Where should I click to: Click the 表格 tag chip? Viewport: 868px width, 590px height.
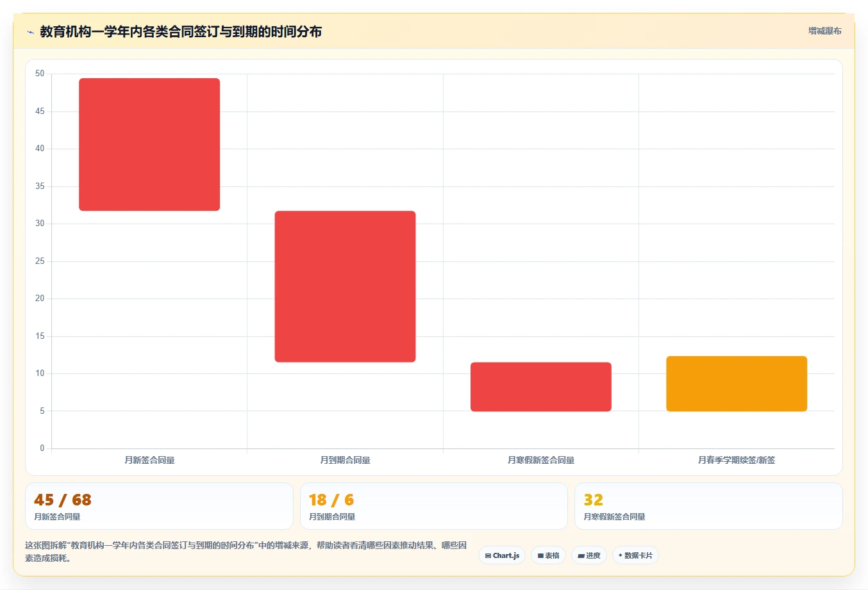pos(548,555)
